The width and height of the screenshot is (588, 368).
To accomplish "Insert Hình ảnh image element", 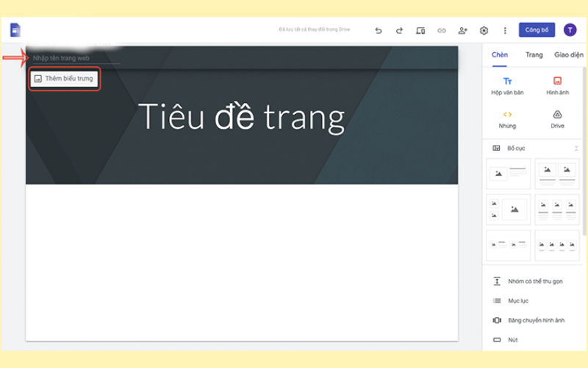I will [557, 85].
